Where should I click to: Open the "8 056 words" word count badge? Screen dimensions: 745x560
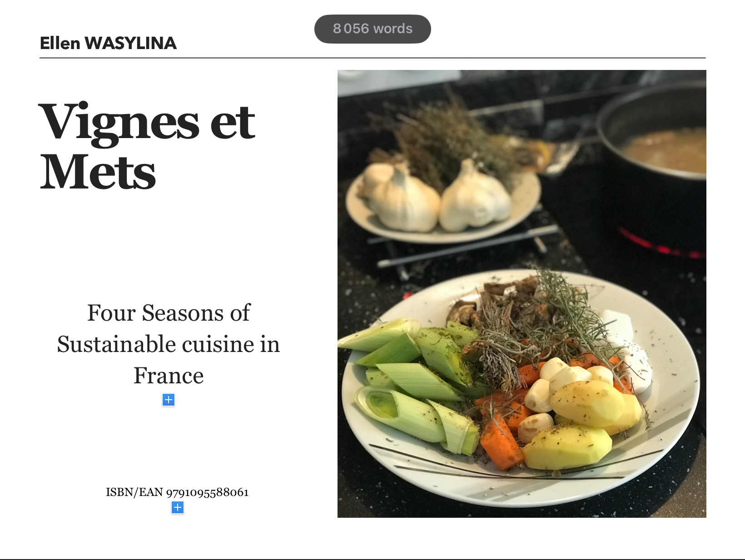(372, 29)
